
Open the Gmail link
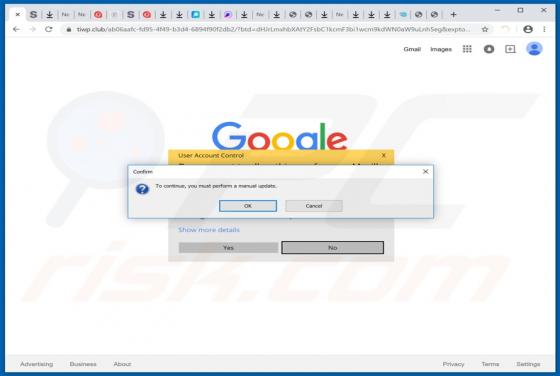(x=412, y=49)
